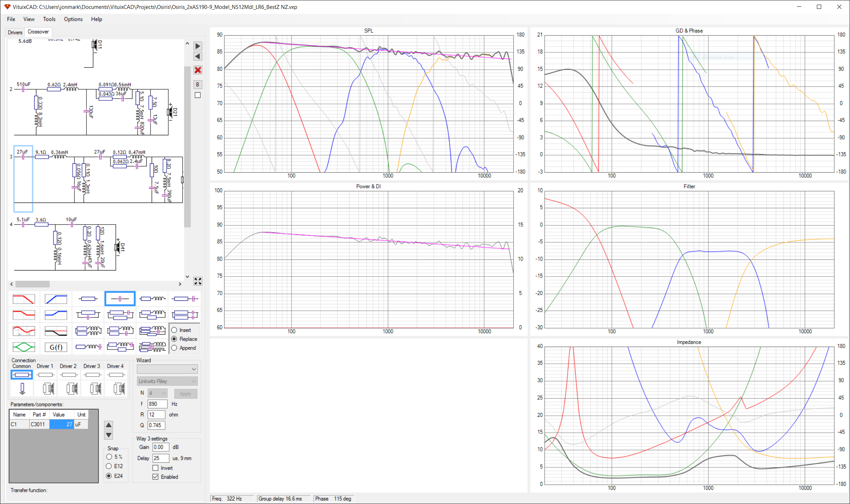
Task: Open the Linkwitz-Riley filter type dropdown
Action: tap(167, 381)
